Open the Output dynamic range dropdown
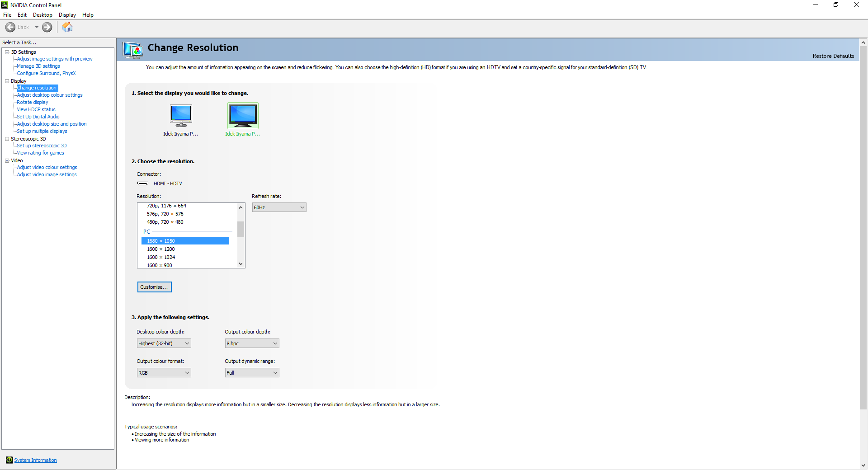The height and width of the screenshot is (470, 868). pos(252,373)
